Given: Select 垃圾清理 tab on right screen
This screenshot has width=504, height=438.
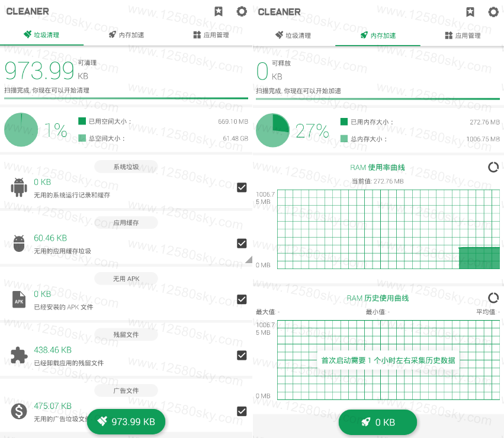Looking at the screenshot, I should click(x=293, y=35).
